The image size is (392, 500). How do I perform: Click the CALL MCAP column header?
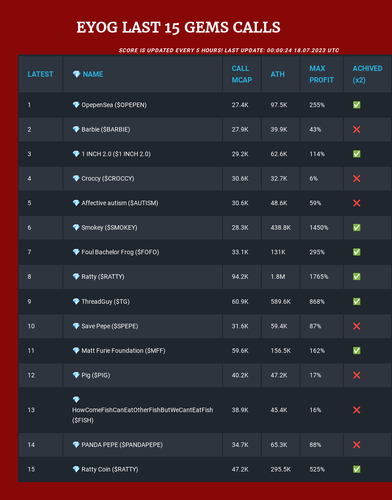point(242,74)
